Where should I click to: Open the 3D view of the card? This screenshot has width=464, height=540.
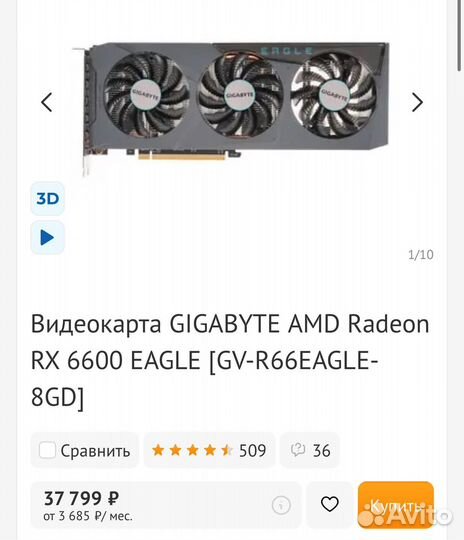48,199
